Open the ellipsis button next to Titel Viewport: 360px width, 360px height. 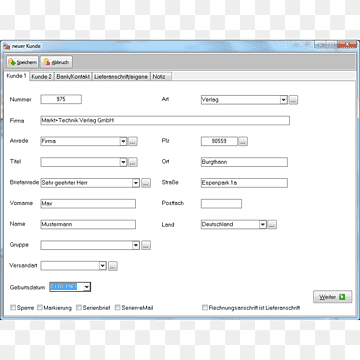tap(133, 162)
